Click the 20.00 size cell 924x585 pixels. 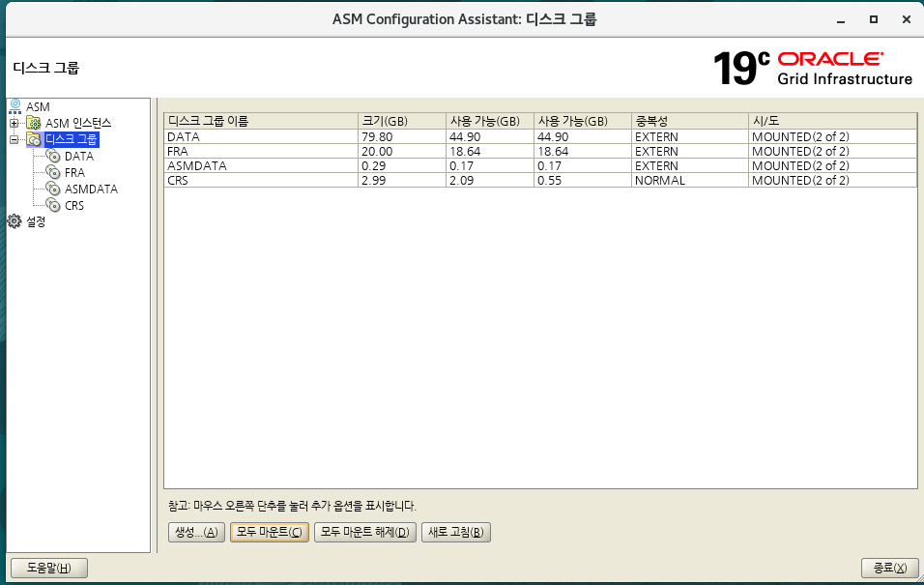pyautogui.click(x=402, y=152)
